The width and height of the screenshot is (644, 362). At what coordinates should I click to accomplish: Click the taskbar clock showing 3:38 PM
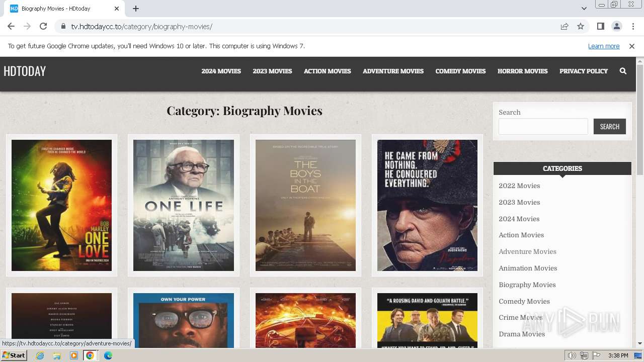coord(618,355)
